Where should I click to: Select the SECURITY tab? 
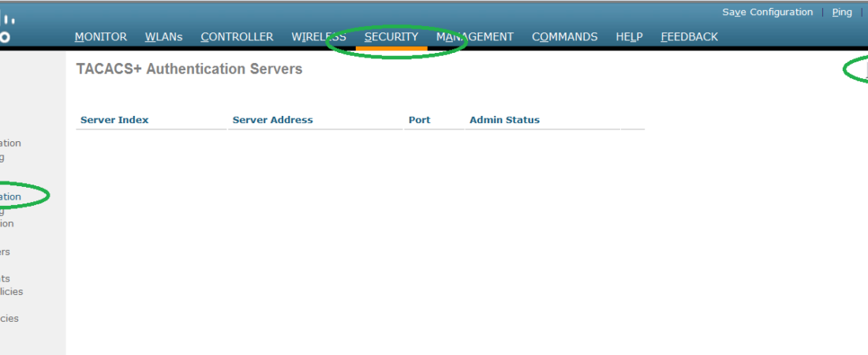[391, 36]
